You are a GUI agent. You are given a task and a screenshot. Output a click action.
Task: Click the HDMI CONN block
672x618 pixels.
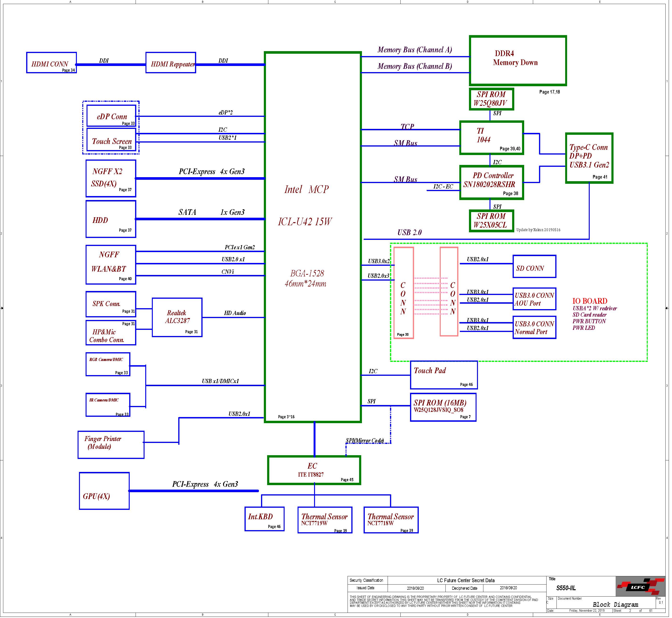click(x=52, y=62)
